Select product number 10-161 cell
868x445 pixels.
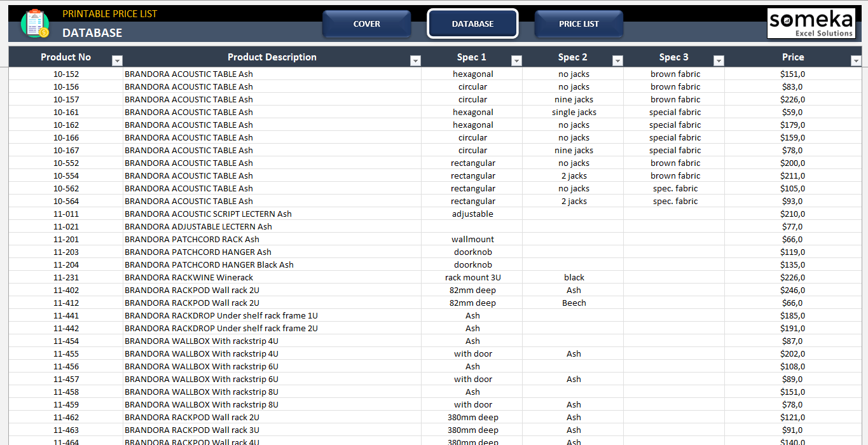[x=66, y=113]
